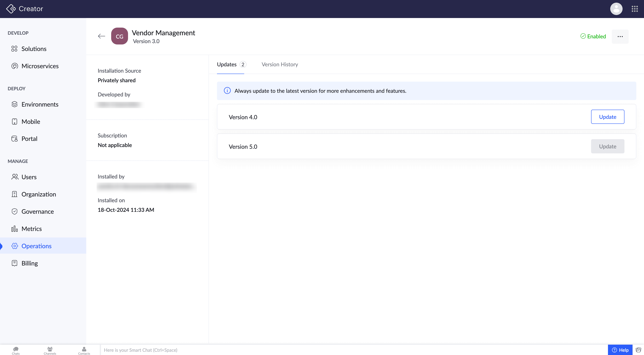Open the Billing sidebar item
The image size is (644, 355).
[30, 263]
